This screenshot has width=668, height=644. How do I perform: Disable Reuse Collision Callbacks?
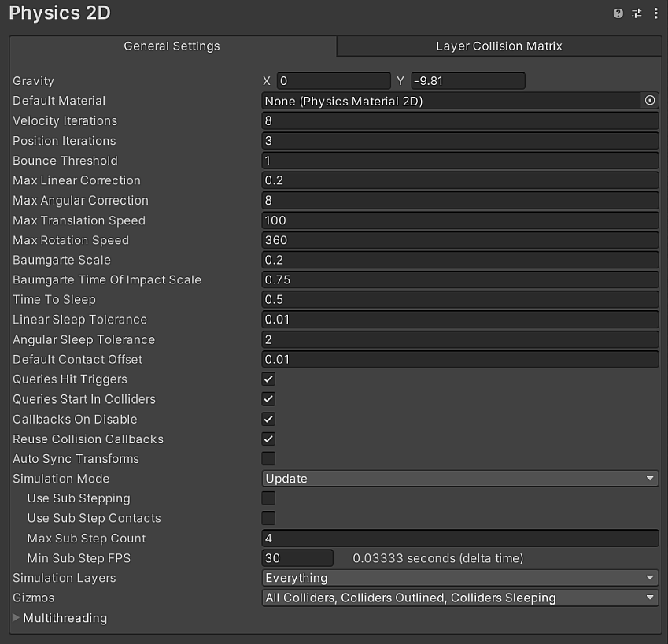coord(268,439)
